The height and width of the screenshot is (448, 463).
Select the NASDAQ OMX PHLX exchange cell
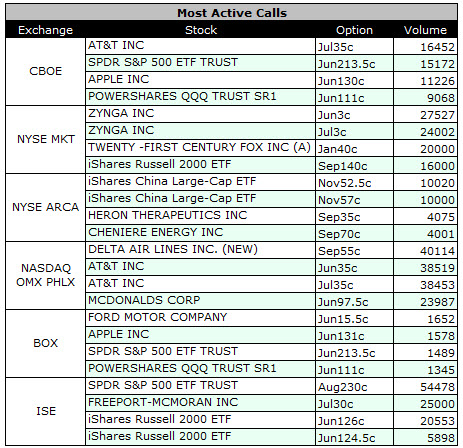pyautogui.click(x=46, y=275)
